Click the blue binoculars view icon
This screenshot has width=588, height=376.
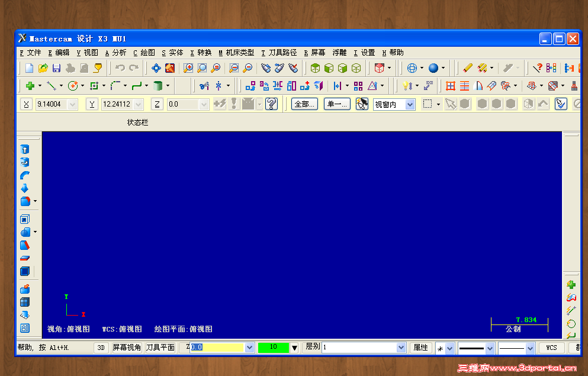pos(266,68)
